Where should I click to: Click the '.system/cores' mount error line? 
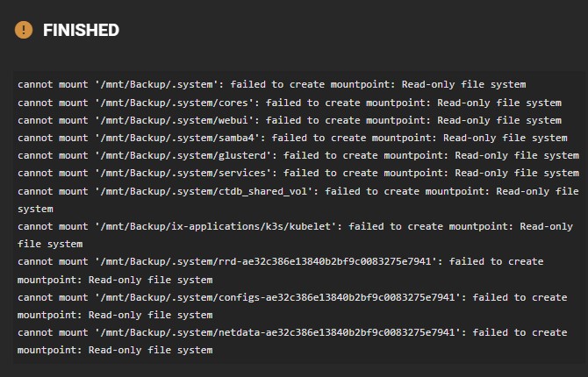click(x=290, y=103)
